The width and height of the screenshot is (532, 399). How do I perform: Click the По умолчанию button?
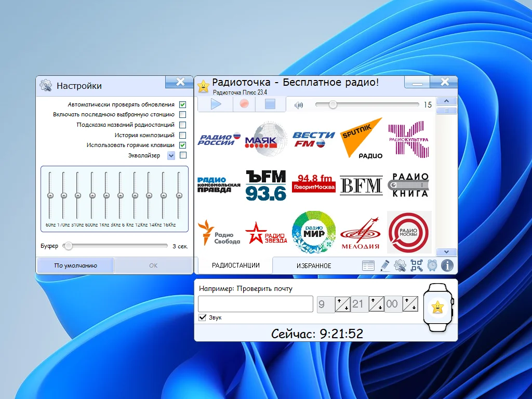pos(75,265)
